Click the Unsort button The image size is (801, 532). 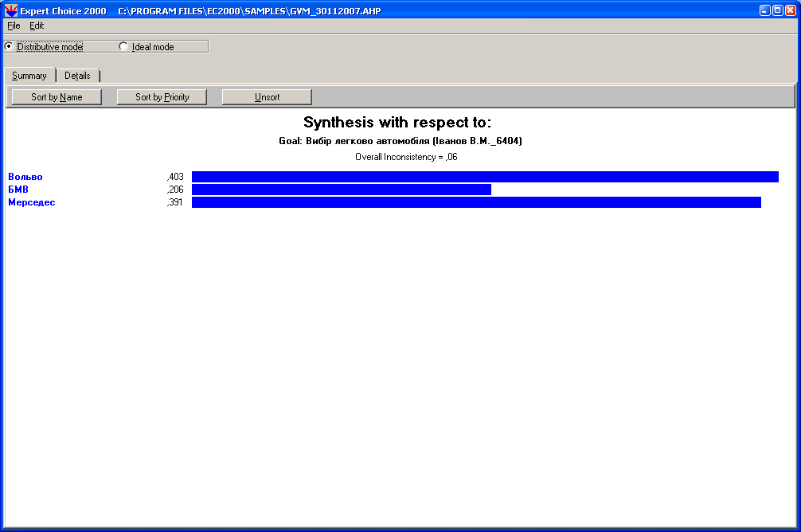pyautogui.click(x=268, y=97)
